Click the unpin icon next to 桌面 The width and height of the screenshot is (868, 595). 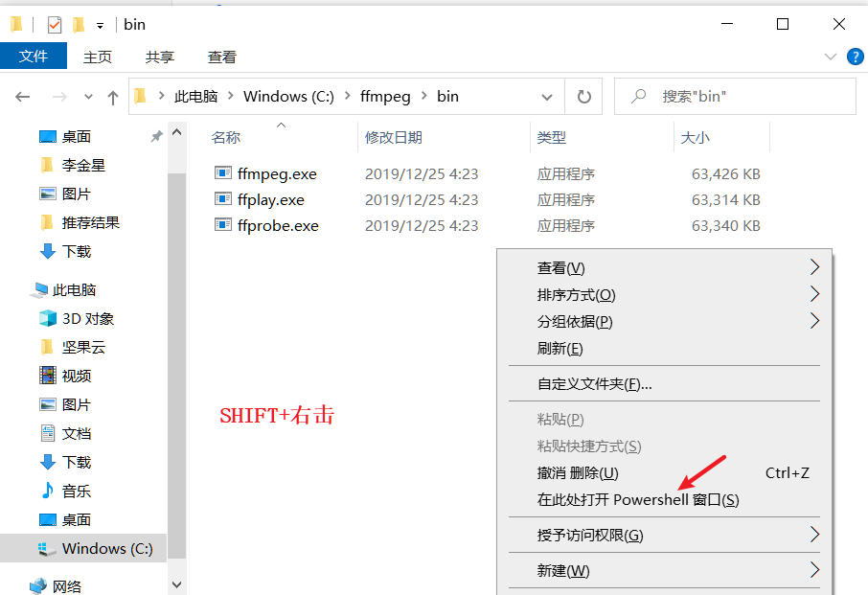pyautogui.click(x=157, y=136)
